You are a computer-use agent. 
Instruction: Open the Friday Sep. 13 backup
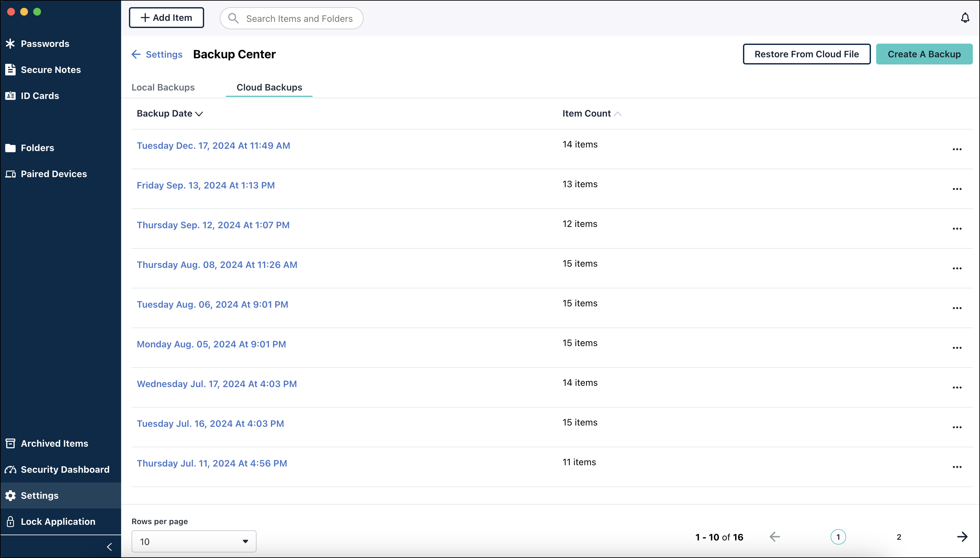pyautogui.click(x=205, y=185)
